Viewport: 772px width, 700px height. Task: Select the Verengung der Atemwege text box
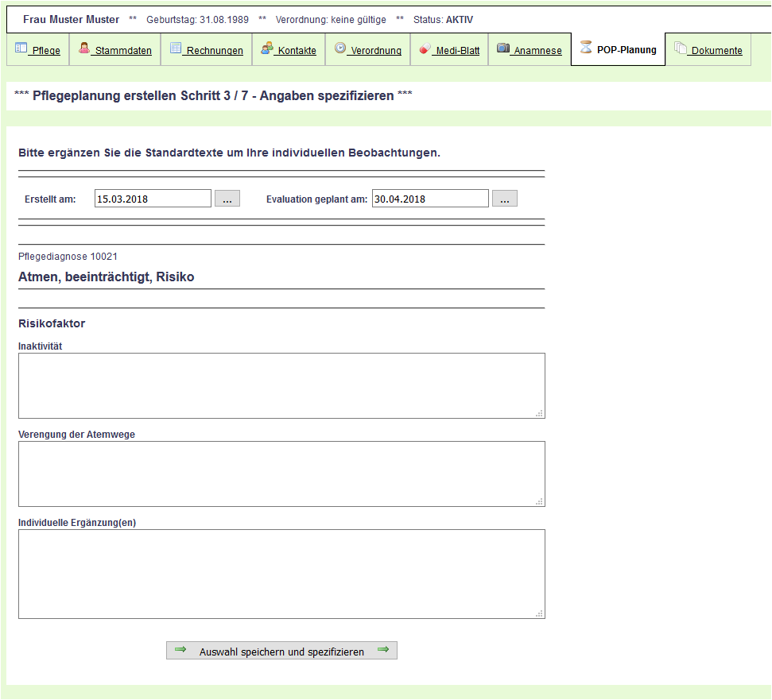pos(281,474)
